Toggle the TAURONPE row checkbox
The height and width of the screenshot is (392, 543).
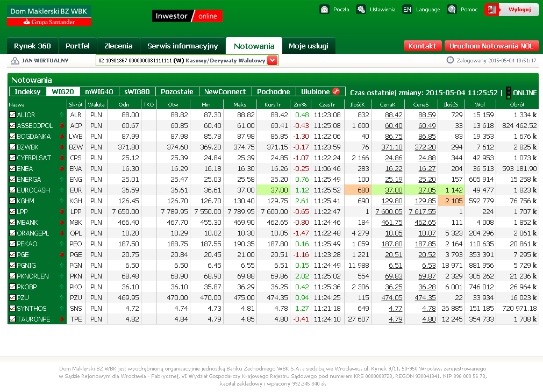pyautogui.click(x=12, y=319)
